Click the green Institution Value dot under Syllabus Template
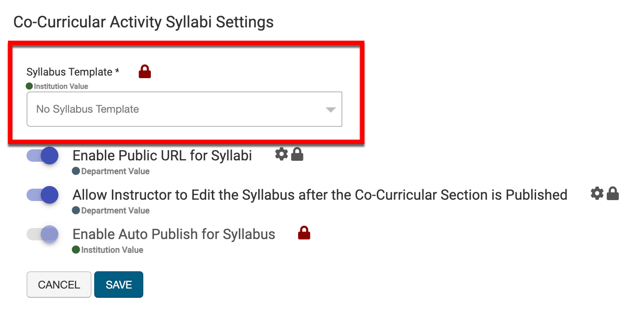The height and width of the screenshot is (319, 644). (x=30, y=86)
